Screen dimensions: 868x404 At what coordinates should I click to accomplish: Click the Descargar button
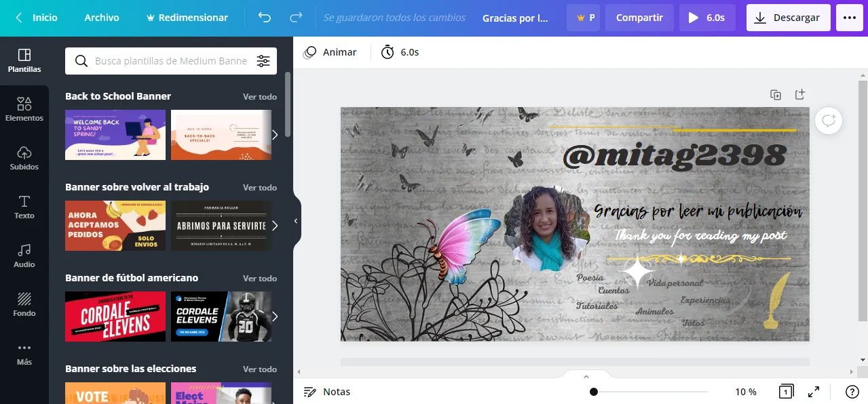789,18
